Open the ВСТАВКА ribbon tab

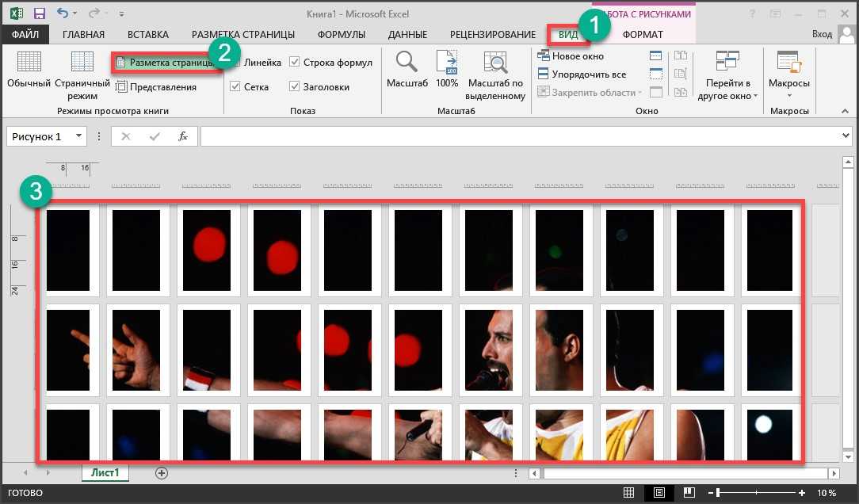(x=148, y=34)
